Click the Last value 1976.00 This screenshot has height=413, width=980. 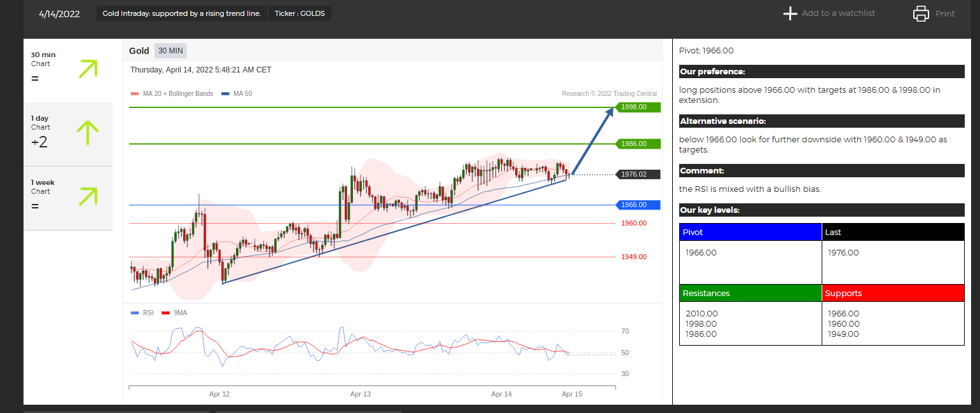843,253
